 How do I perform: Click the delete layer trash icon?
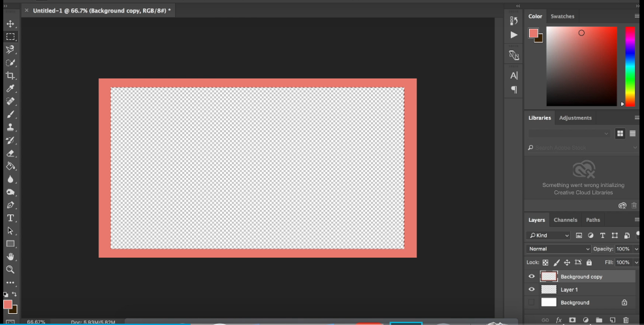click(626, 320)
